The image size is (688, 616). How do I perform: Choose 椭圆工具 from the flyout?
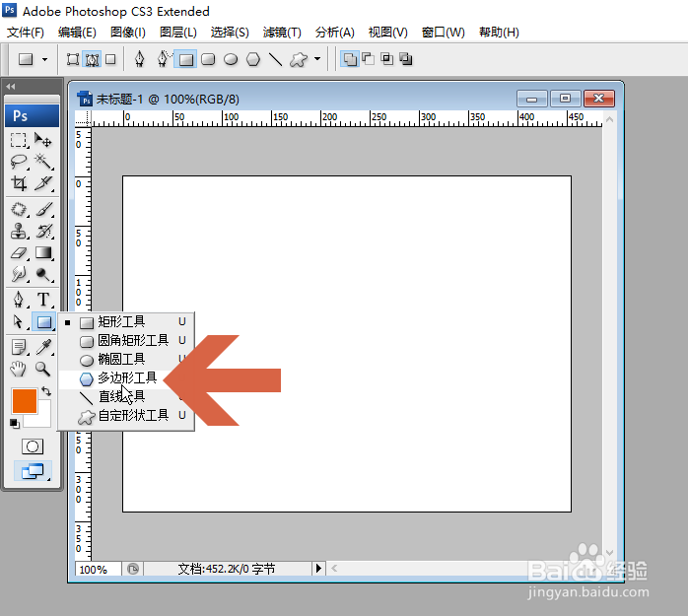pos(126,360)
